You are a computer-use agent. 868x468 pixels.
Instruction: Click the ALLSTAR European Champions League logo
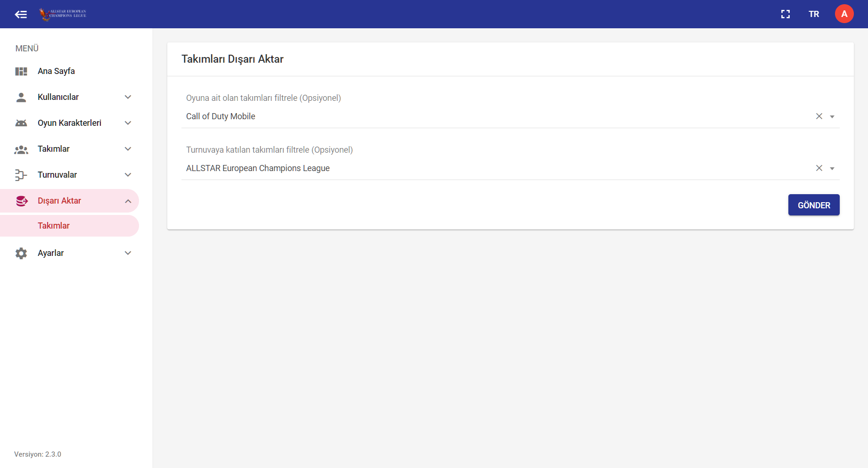63,14
